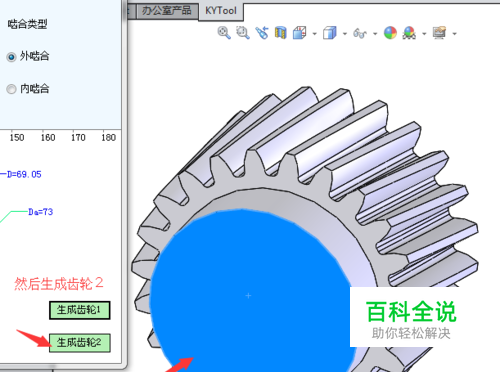500x372 pixels.
Task: Click the Da=73 dimension label
Action: [41, 212]
